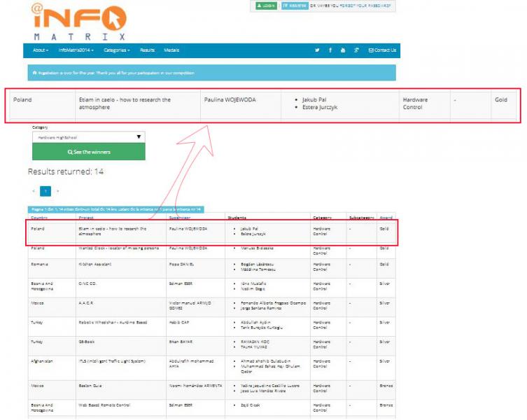Expand the About menu
The image size is (527, 420).
[41, 50]
